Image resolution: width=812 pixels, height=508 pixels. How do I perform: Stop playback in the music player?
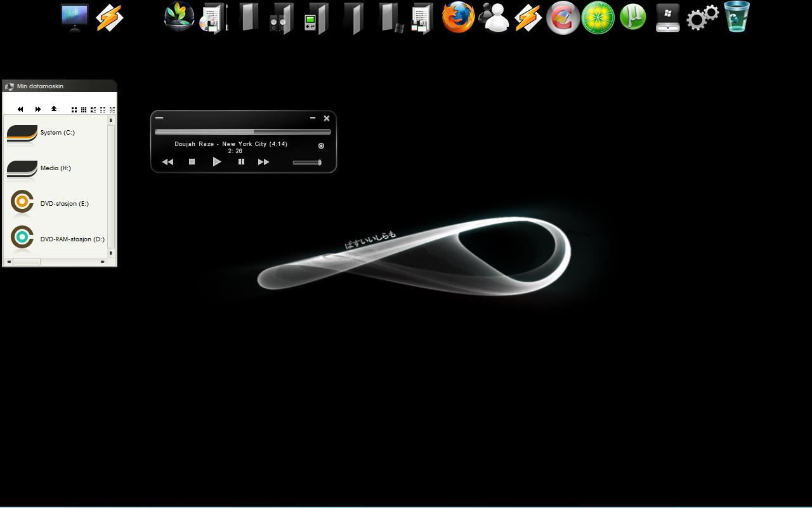click(x=192, y=162)
